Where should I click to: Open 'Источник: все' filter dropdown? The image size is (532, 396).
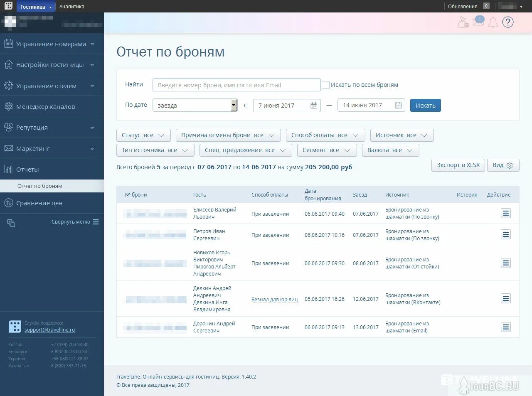[402, 135]
